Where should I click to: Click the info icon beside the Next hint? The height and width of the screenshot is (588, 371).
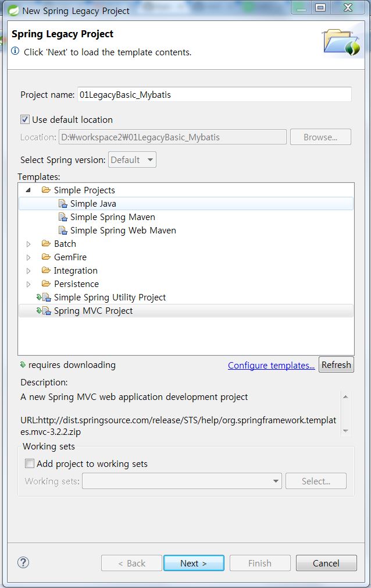pyautogui.click(x=15, y=51)
